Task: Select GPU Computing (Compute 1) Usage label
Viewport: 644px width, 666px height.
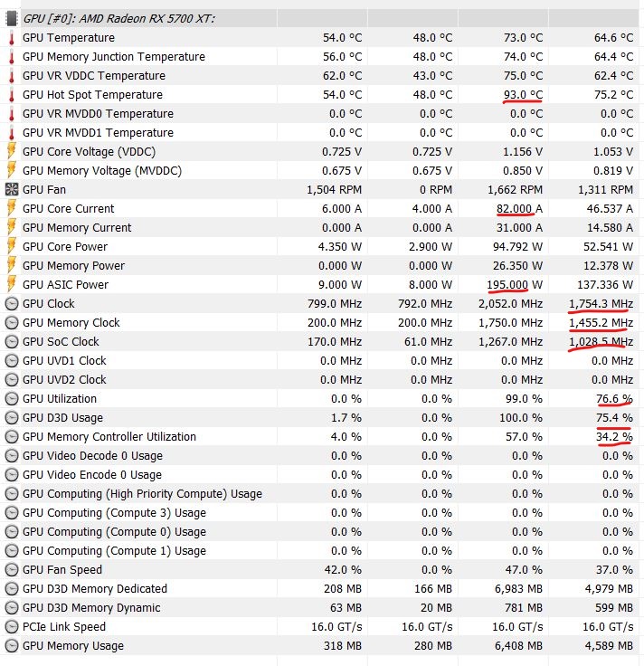Action: pyautogui.click(x=114, y=550)
